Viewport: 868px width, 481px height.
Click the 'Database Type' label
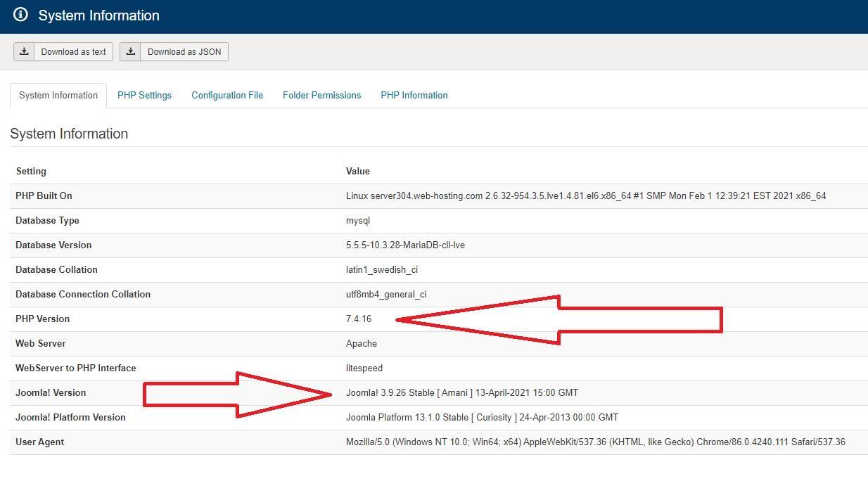pos(47,220)
